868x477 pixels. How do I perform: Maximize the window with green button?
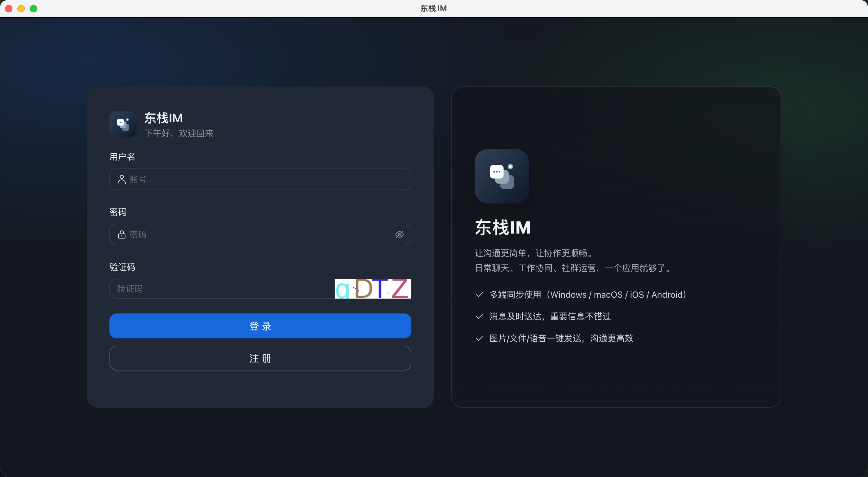tap(33, 8)
